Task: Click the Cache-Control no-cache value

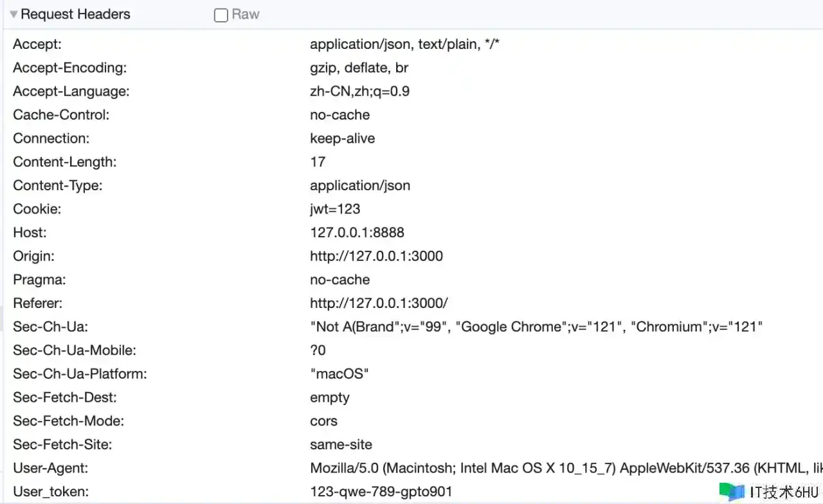Action: click(x=339, y=115)
